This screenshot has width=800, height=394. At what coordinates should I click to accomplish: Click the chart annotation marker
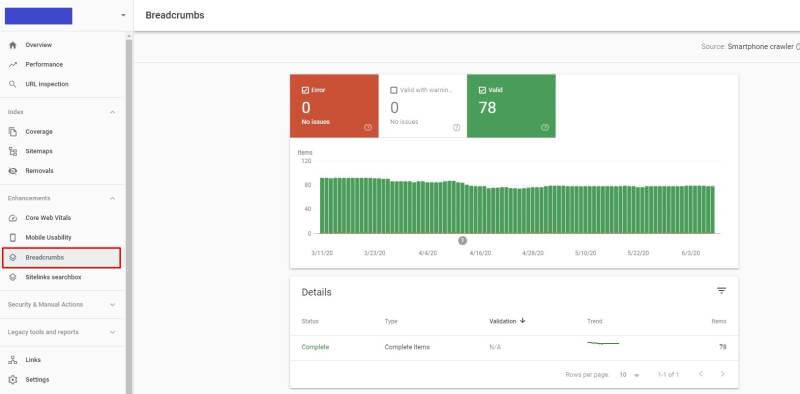click(x=462, y=241)
